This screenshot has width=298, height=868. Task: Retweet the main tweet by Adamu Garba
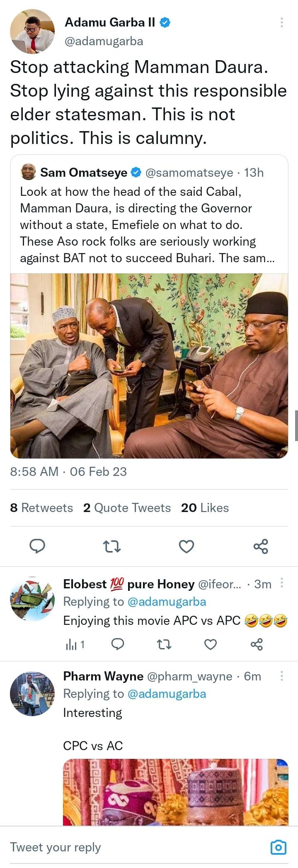pos(111,546)
